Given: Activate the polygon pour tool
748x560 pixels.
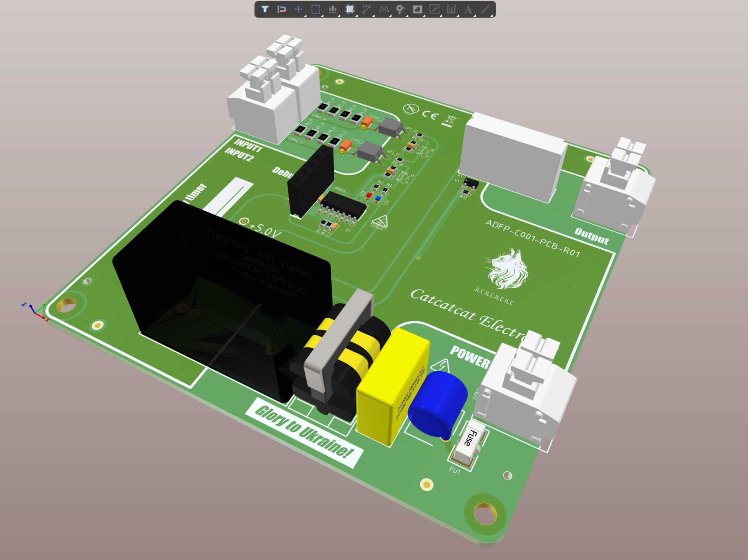Looking at the screenshot, I should (417, 10).
